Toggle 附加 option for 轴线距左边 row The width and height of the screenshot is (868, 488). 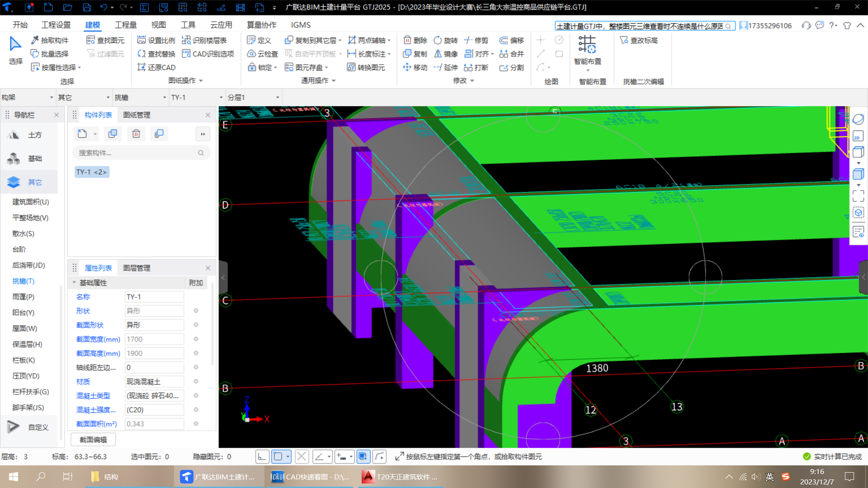point(196,367)
